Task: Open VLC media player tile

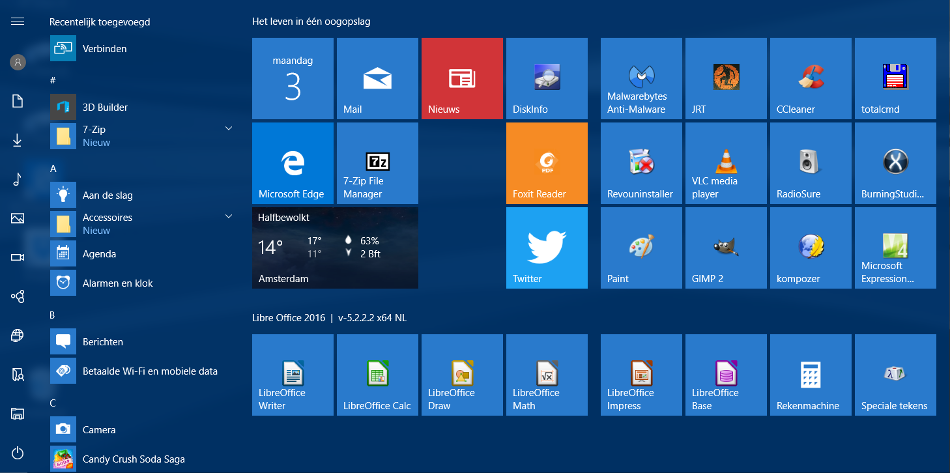Action: pyautogui.click(x=726, y=163)
